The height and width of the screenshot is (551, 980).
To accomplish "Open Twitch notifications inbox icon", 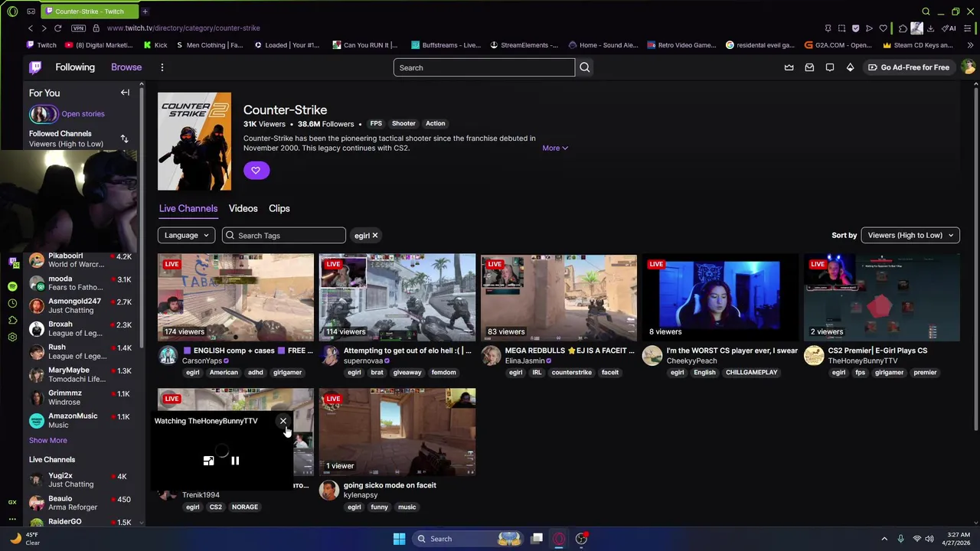I will point(809,67).
